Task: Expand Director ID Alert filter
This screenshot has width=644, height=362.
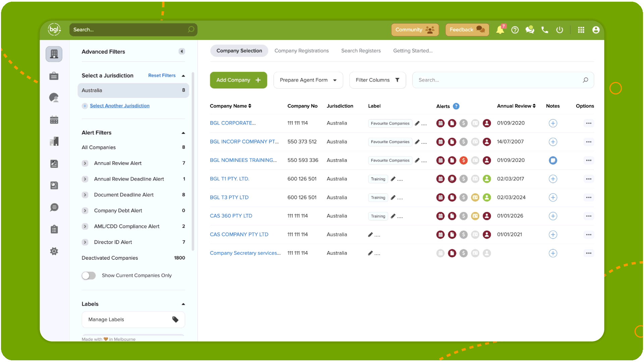Action: (x=85, y=242)
